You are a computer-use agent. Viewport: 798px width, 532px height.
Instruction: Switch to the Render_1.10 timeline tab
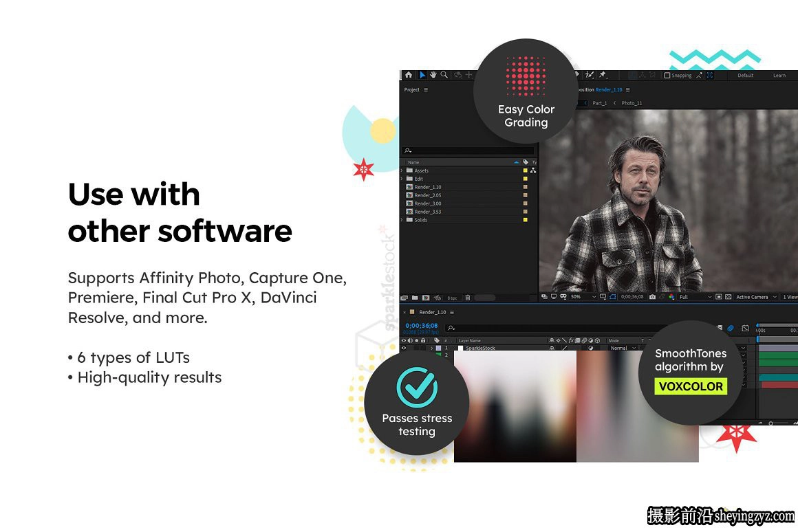click(x=433, y=312)
